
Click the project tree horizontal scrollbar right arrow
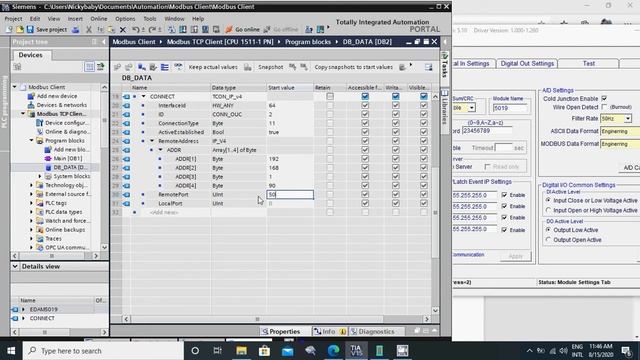pyautogui.click(x=96, y=256)
